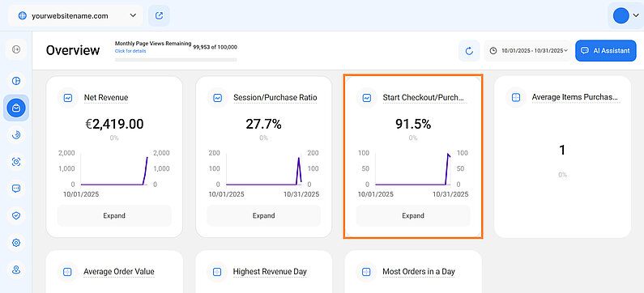Expand the Net Revenue card
The width and height of the screenshot is (644, 293).
(x=114, y=216)
